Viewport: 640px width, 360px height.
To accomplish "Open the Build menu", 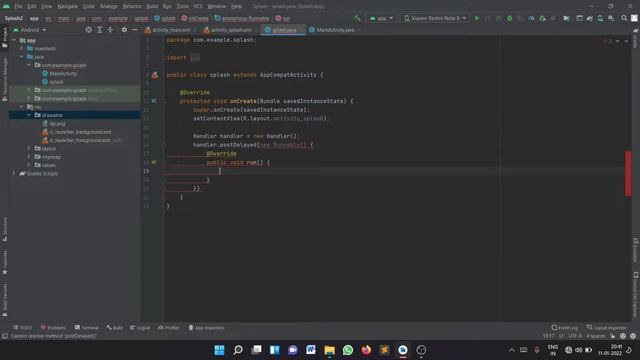I will coord(152,6).
